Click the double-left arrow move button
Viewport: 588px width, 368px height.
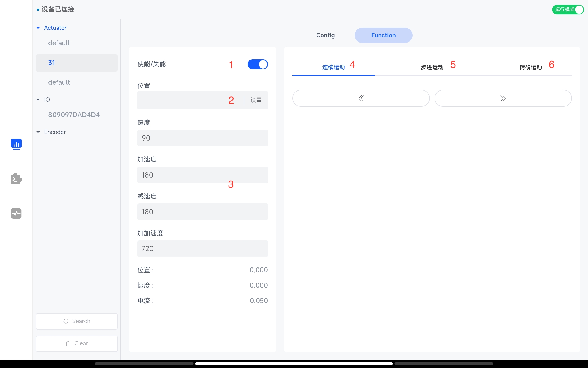click(x=361, y=98)
